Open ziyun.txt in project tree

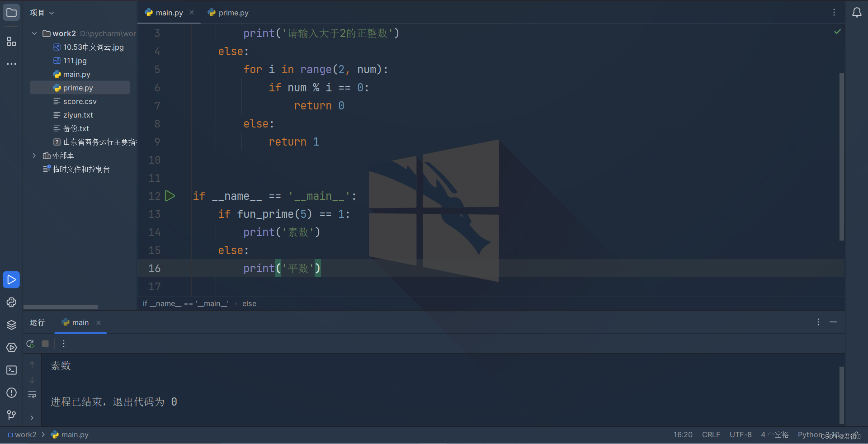tap(73, 115)
